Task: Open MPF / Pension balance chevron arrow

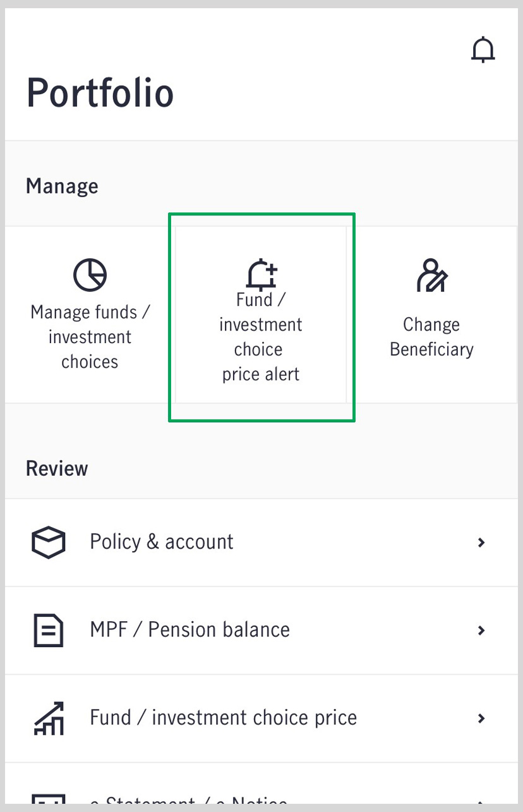Action: click(481, 630)
